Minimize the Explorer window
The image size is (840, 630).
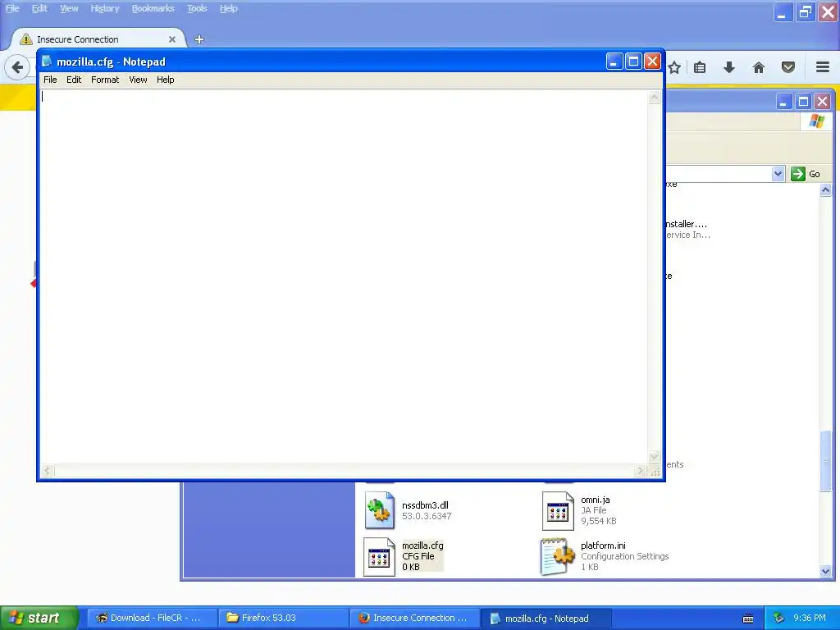point(783,101)
